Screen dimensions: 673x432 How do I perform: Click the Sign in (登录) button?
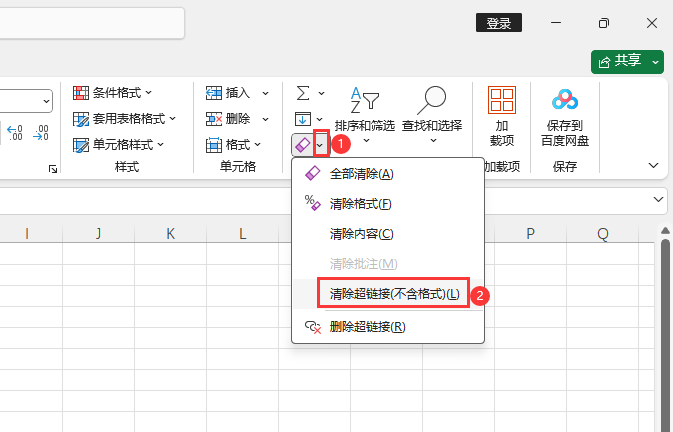[x=499, y=23]
